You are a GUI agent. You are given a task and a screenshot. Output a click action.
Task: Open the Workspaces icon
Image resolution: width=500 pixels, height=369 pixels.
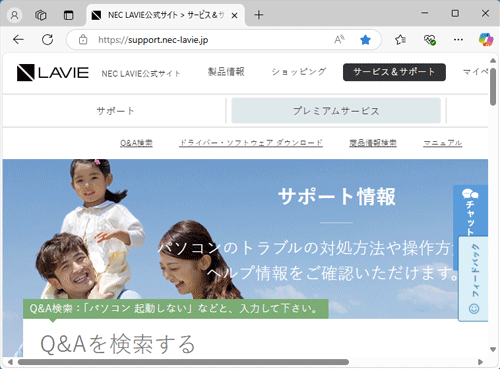[41, 15]
